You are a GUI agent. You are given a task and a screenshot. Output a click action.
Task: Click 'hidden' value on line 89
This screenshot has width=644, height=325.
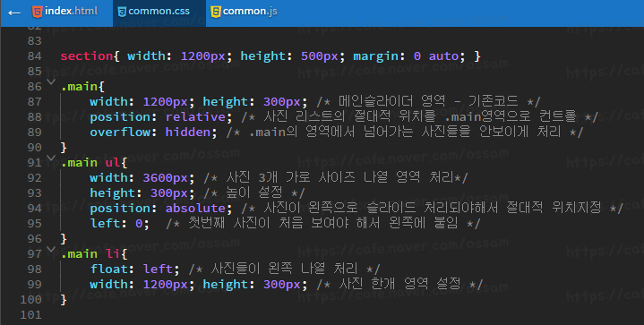coord(188,133)
